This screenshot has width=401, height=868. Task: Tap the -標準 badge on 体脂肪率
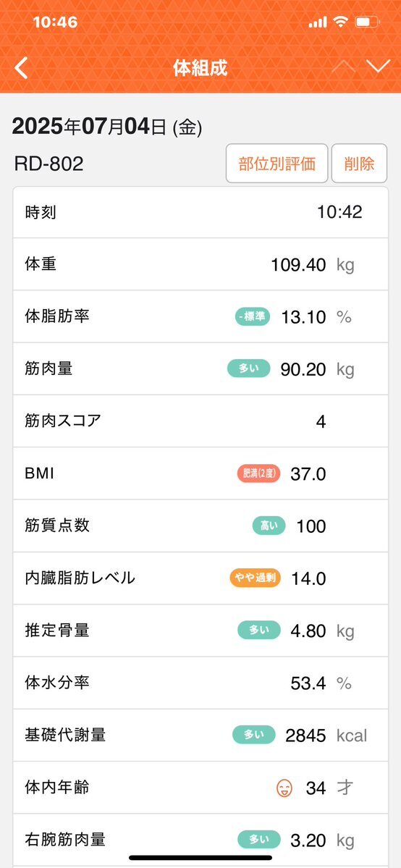click(252, 317)
